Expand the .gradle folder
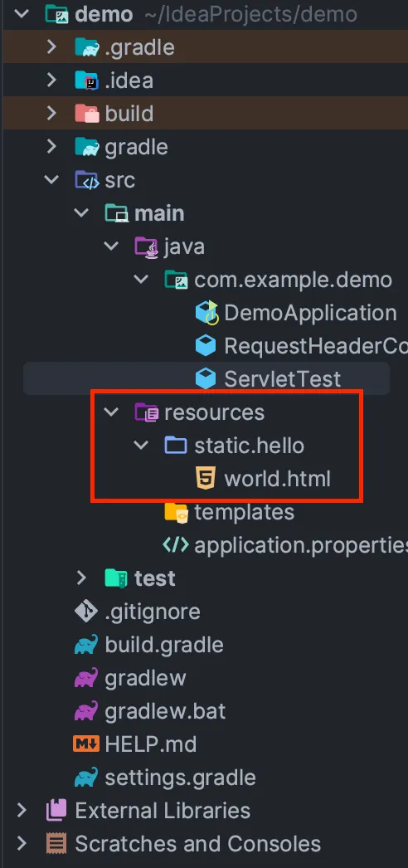 point(52,47)
